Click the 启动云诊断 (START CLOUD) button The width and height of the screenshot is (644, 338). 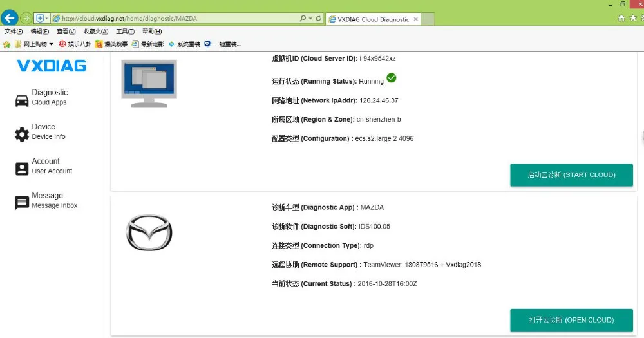click(571, 175)
